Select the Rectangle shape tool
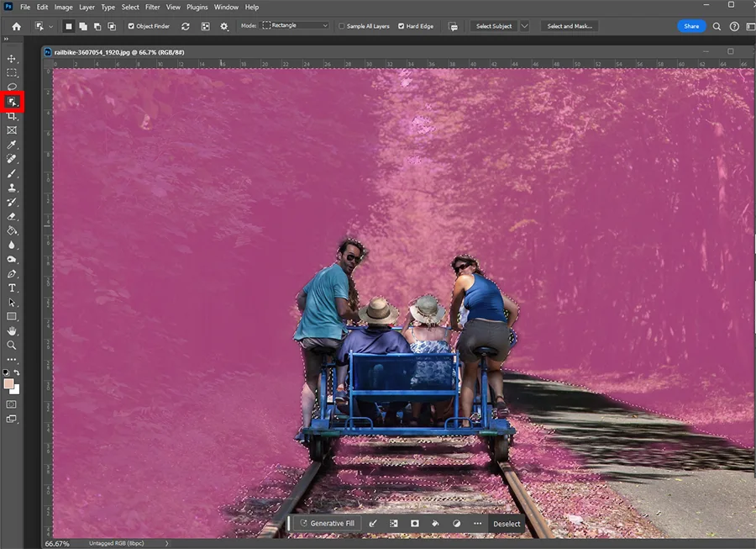The image size is (756, 549). click(12, 317)
